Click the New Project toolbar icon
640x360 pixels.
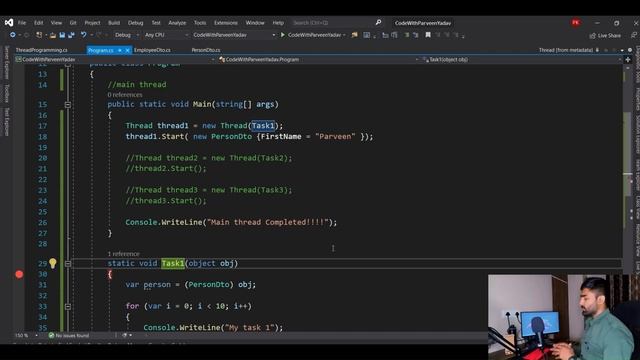pos(39,35)
